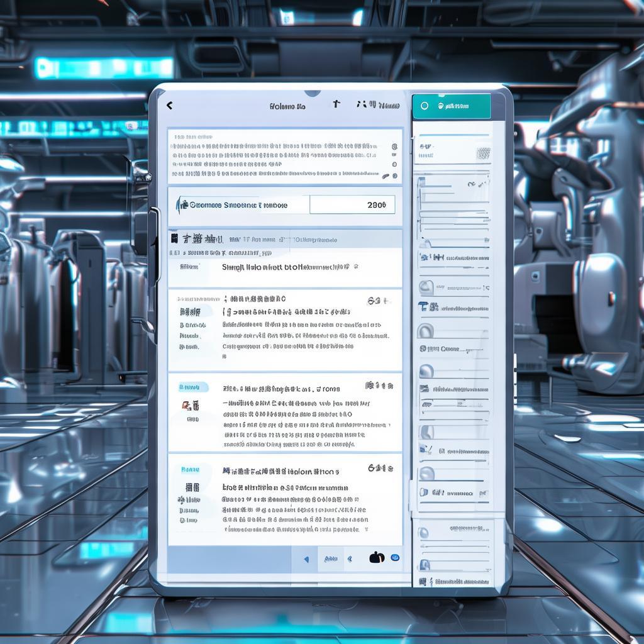644x644 pixels.
Task: Open the QR-like thumbnail in the side panel
Action: [483, 153]
